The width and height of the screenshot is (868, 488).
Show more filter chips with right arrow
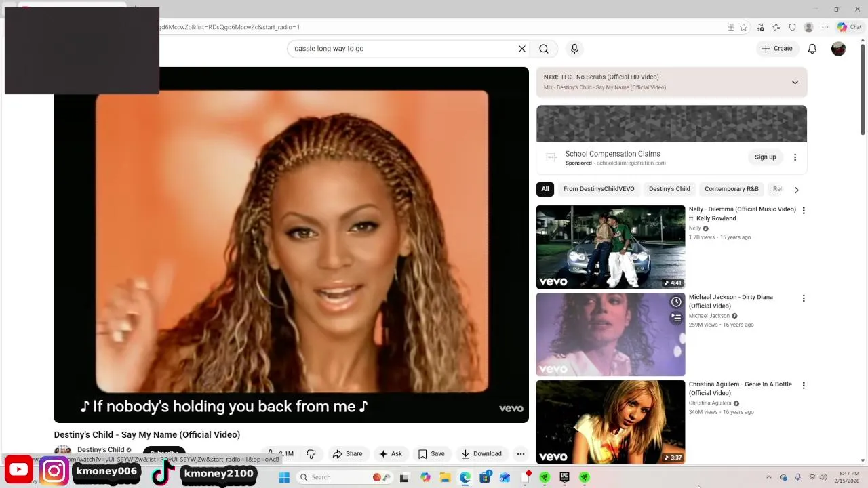point(797,190)
